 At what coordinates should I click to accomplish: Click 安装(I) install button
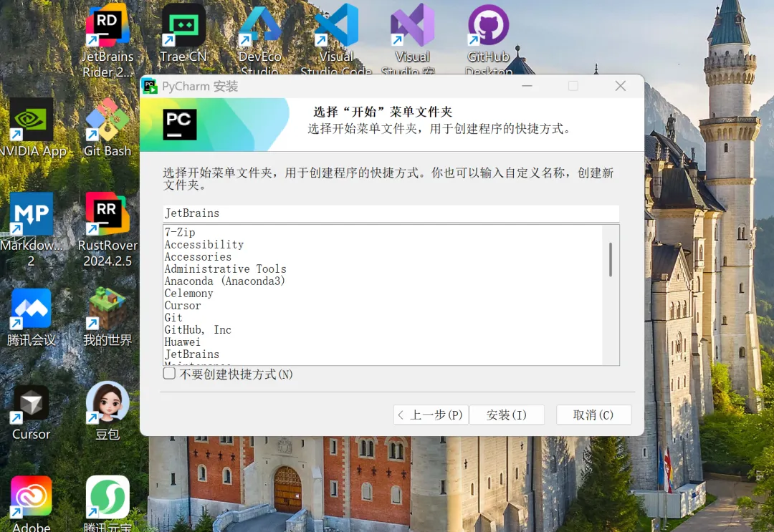click(x=507, y=415)
